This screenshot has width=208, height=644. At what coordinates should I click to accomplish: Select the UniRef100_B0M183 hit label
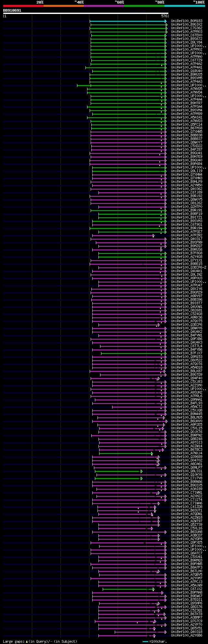(x=187, y=21)
